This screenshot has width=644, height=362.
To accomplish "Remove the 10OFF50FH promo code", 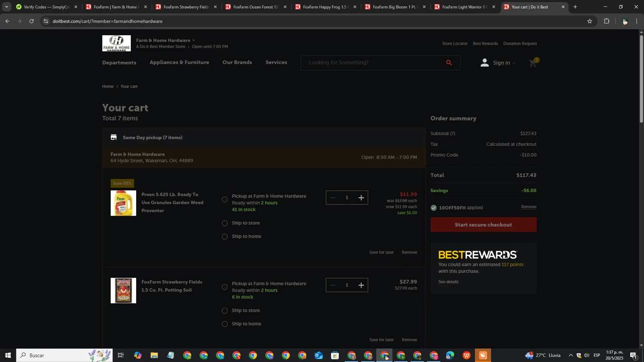I will [529, 207].
